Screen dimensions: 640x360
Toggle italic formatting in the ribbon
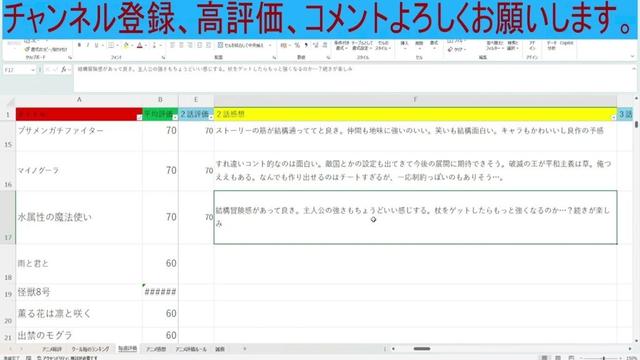(x=88, y=45)
